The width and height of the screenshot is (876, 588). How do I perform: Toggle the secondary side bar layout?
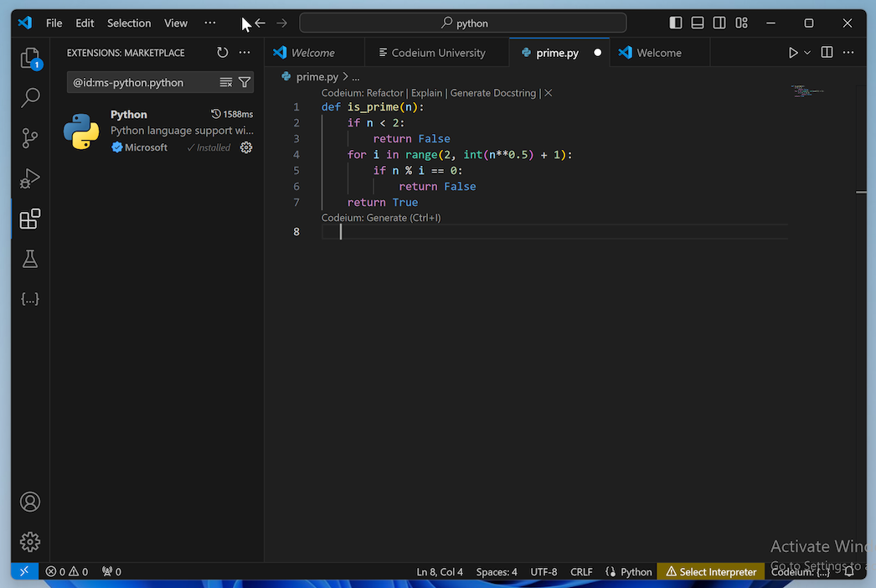[x=719, y=23]
